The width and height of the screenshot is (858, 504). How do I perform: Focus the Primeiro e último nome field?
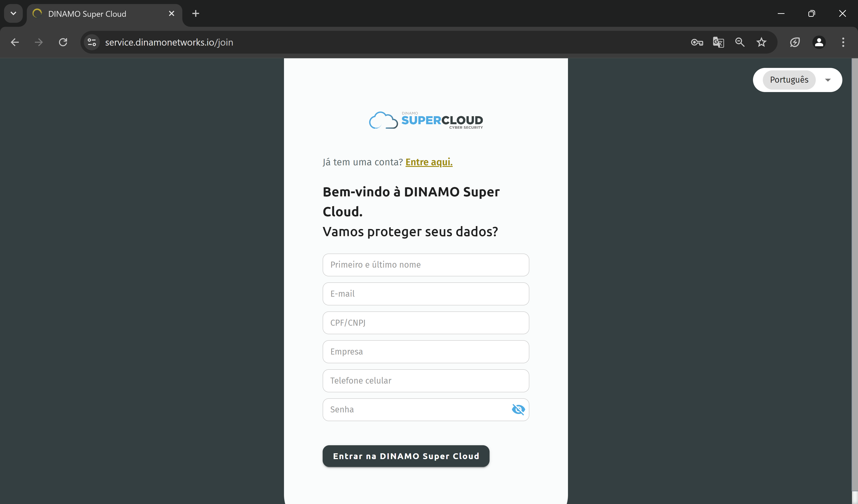[426, 265]
